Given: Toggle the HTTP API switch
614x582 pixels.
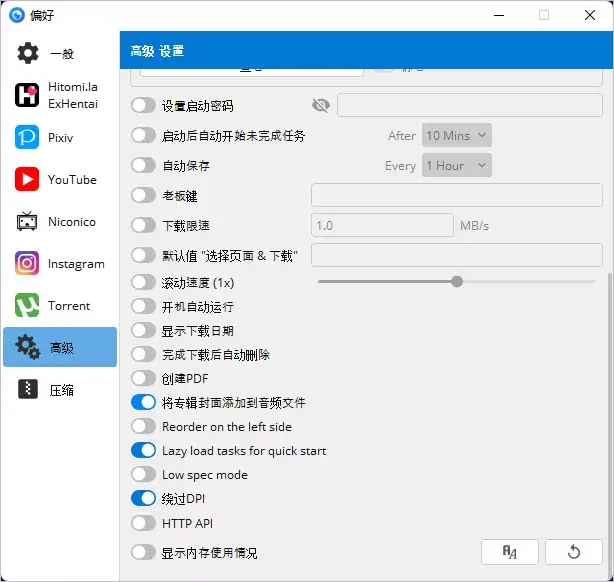Looking at the screenshot, I should pyautogui.click(x=144, y=523).
